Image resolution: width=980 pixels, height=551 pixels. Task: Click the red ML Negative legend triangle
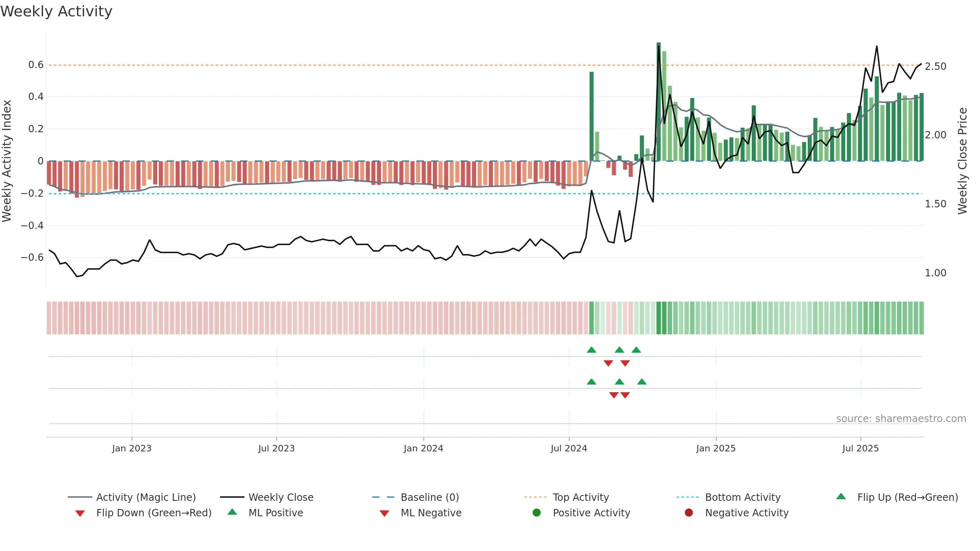pyautogui.click(x=385, y=513)
